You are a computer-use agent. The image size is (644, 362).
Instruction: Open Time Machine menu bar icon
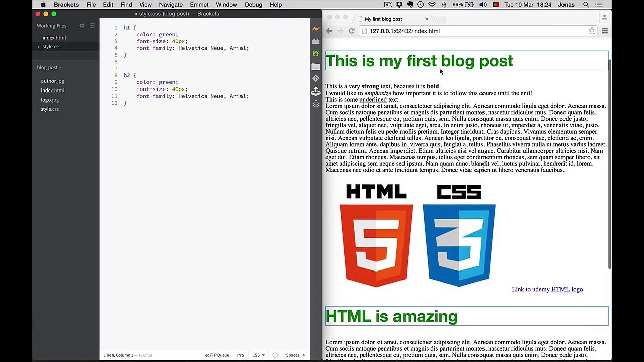(x=421, y=5)
